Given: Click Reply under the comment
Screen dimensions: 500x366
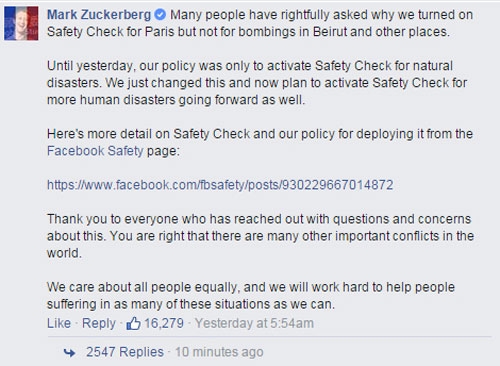Looking at the screenshot, I should (99, 323).
